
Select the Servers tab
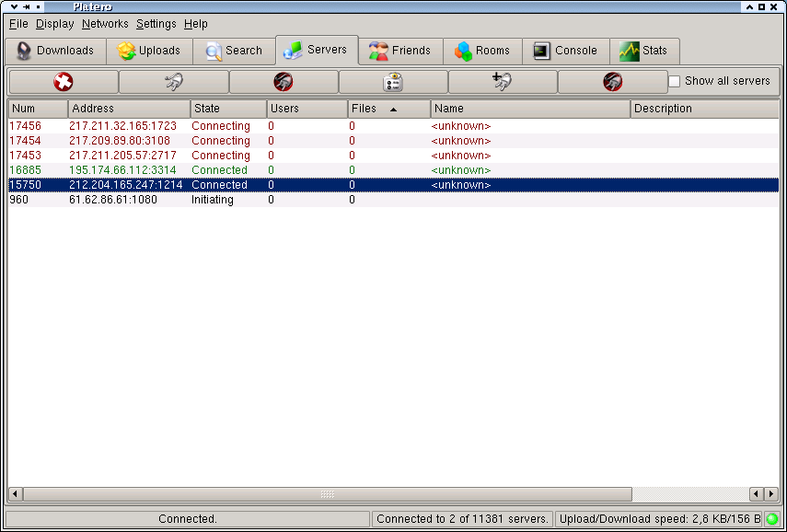317,50
